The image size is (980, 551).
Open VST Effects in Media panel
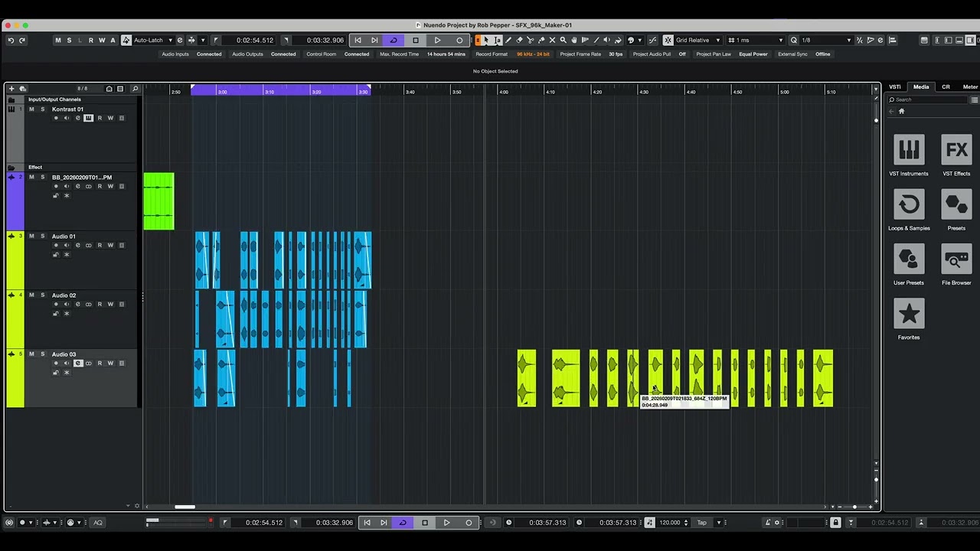point(956,155)
